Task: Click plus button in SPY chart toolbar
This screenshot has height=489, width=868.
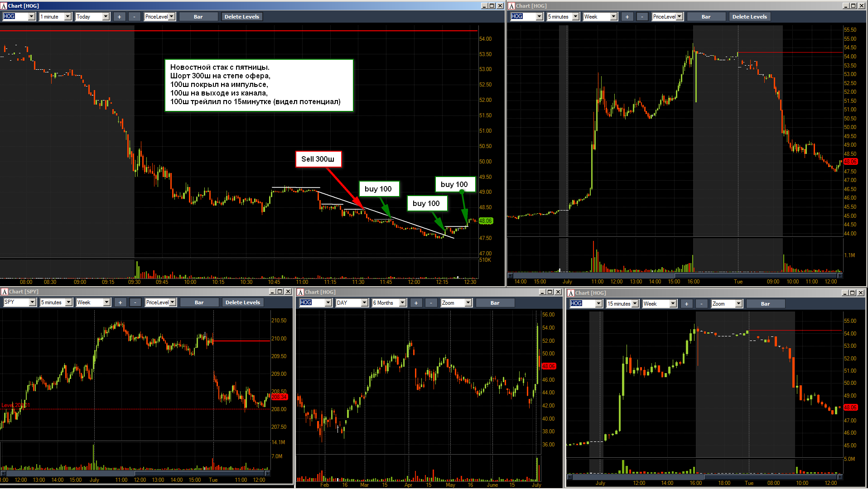Action: [x=121, y=302]
